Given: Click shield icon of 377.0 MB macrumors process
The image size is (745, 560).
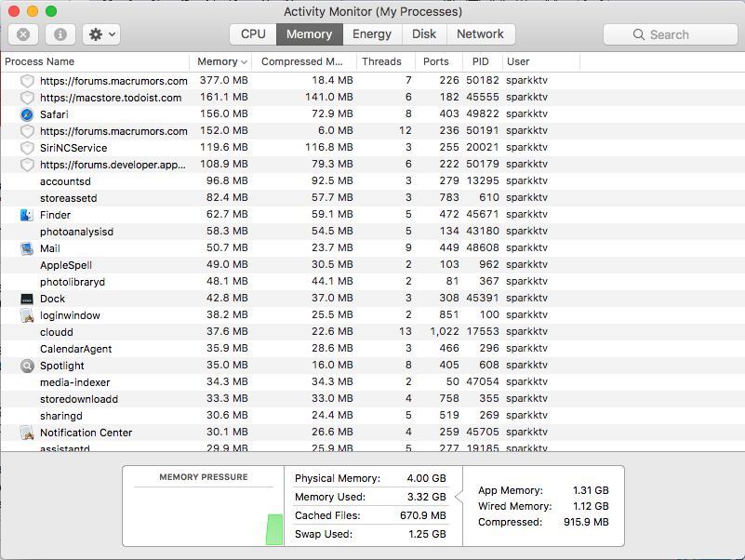Looking at the screenshot, I should (27, 81).
